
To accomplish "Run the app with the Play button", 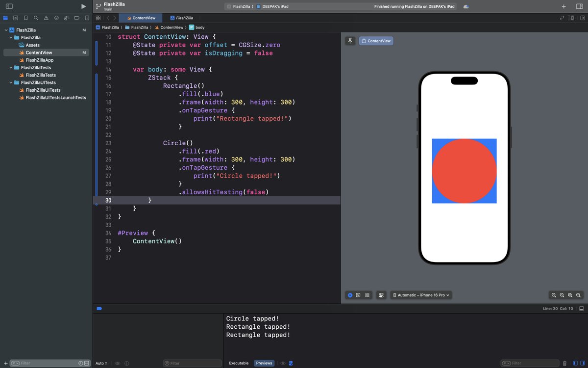I will [x=83, y=6].
